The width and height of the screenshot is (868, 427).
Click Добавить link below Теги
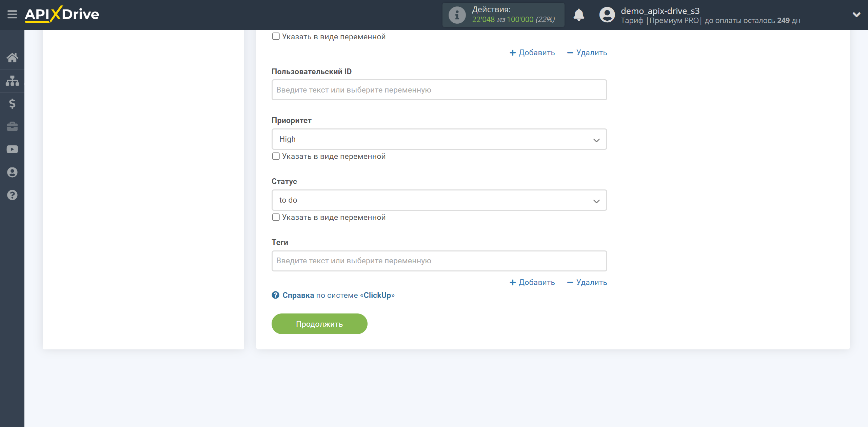[532, 282]
